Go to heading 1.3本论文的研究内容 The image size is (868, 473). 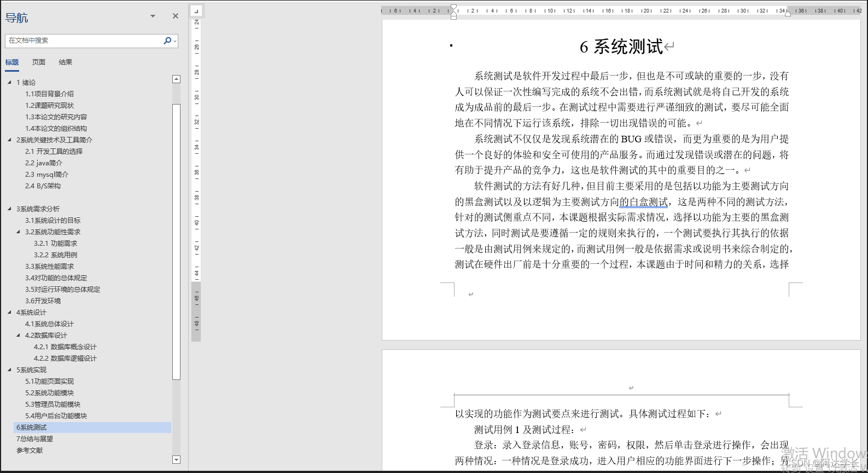click(x=56, y=117)
